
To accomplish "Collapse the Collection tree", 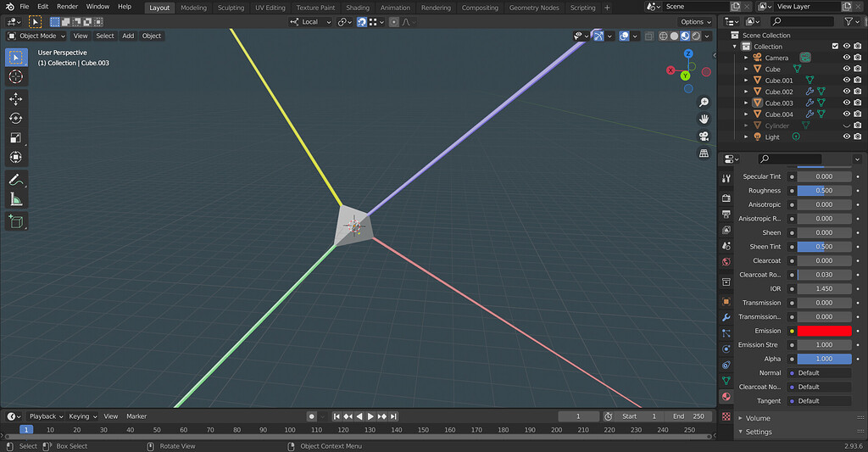I will click(735, 47).
